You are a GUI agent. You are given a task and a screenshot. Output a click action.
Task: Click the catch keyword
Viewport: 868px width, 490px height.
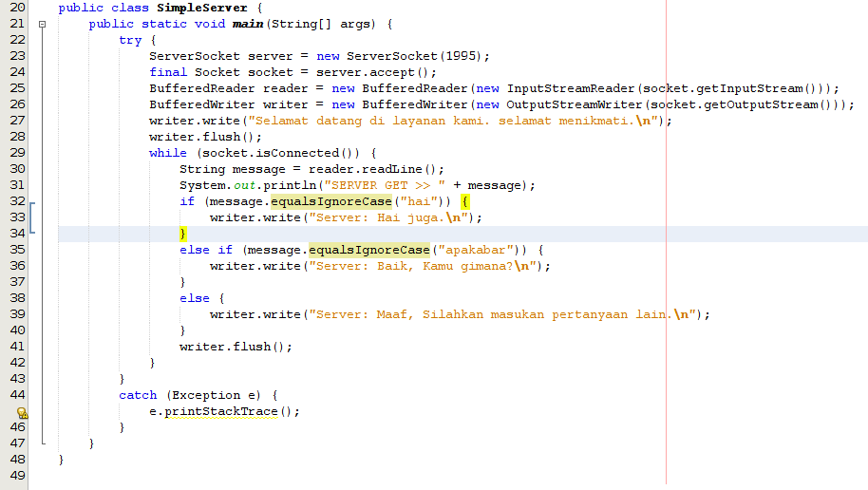[x=138, y=395]
